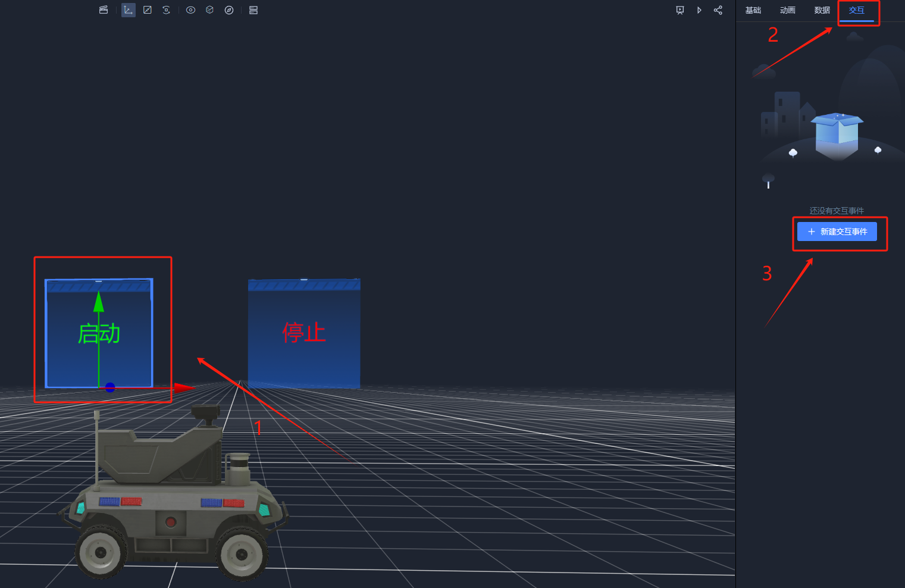
Task: Click the green Y-axis arrow of the gizmo
Action: 99,301
